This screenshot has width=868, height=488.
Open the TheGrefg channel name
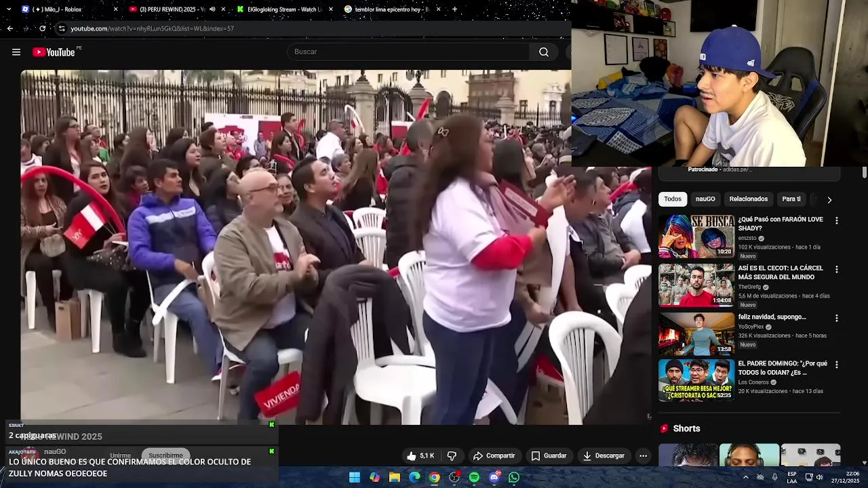(x=749, y=287)
